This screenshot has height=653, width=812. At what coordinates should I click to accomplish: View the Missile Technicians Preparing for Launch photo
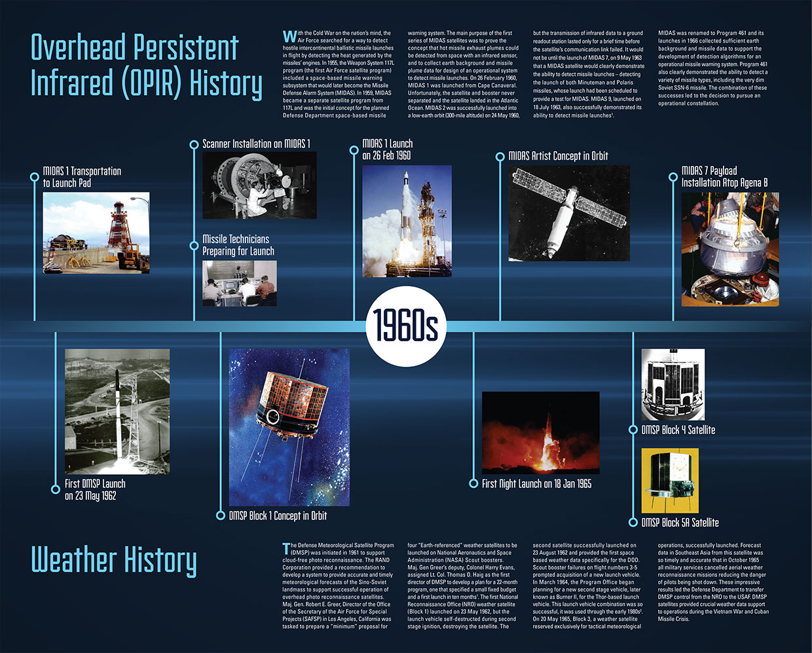[239, 283]
